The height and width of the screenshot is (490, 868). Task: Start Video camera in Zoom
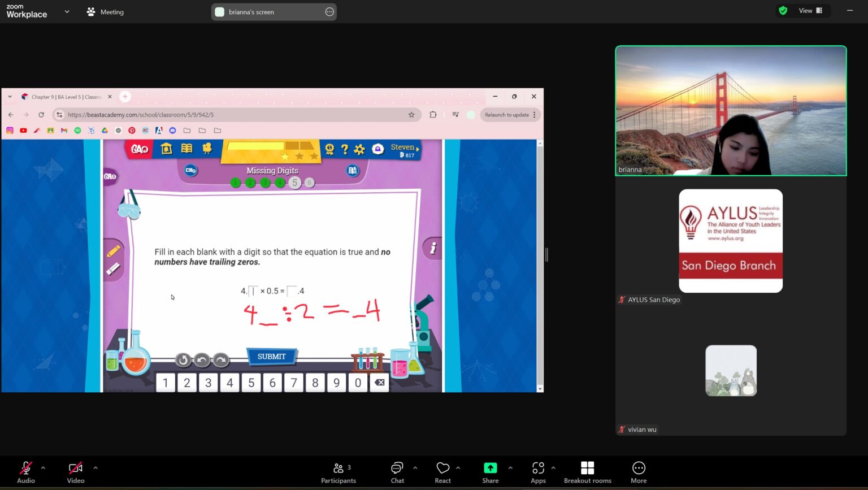76,472
